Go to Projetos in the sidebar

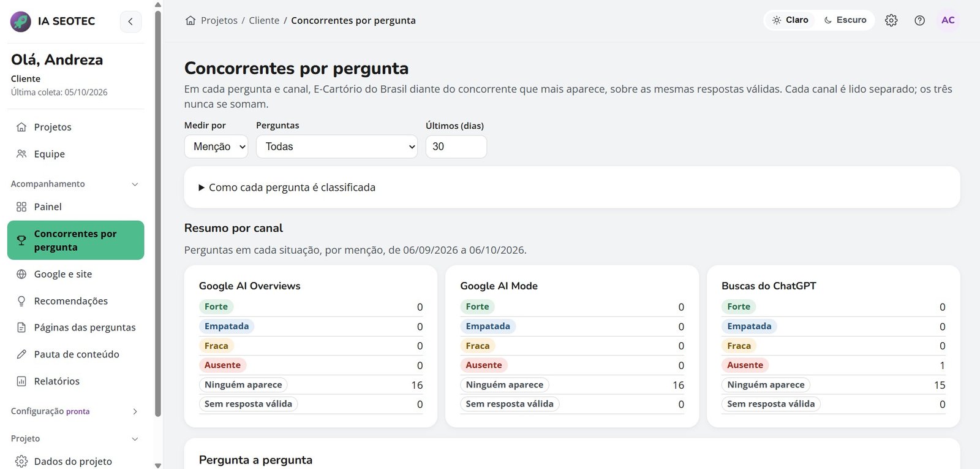76,127
